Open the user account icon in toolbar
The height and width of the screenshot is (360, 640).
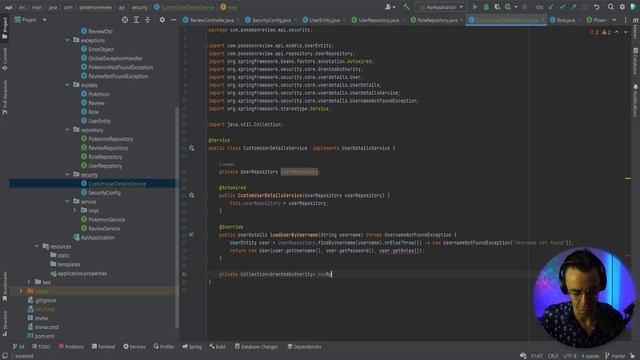(389, 7)
